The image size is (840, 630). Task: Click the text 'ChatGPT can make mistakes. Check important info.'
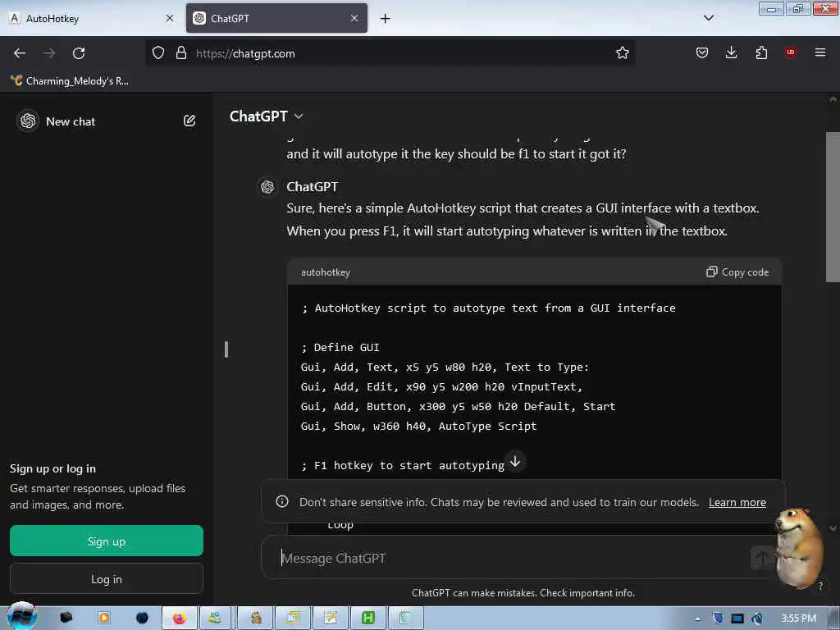click(x=523, y=593)
